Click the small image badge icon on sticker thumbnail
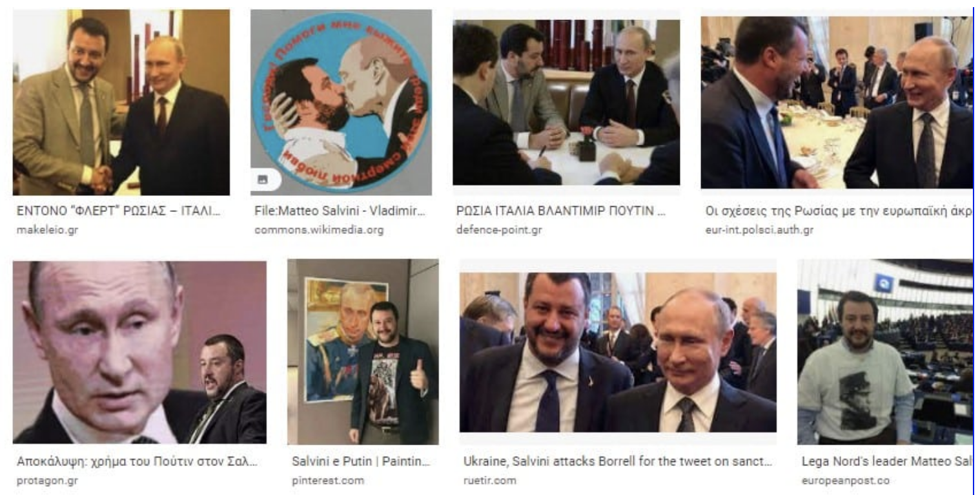This screenshot has height=495, width=980. [x=263, y=180]
